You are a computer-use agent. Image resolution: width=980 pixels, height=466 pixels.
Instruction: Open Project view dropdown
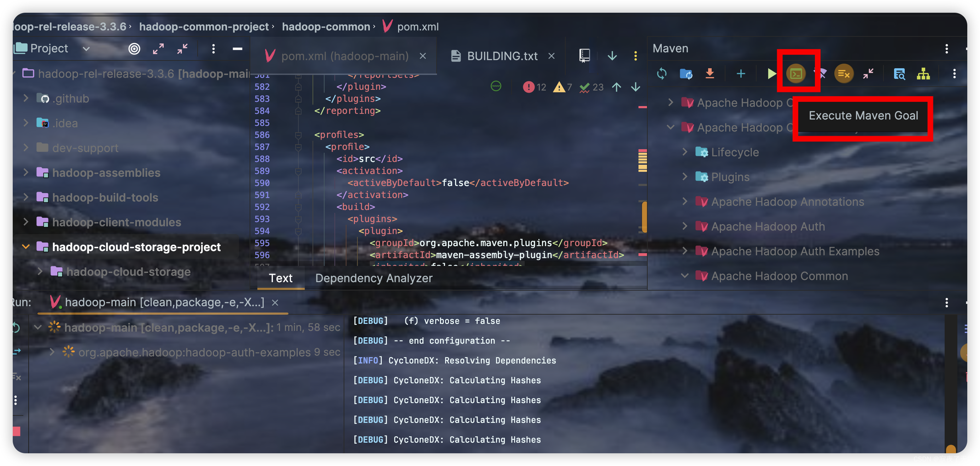[86, 49]
